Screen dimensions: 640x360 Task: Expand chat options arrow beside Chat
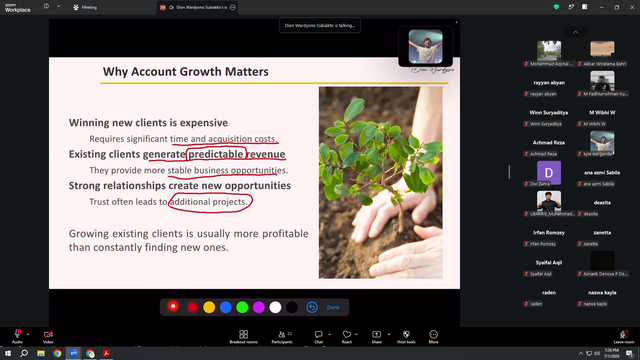point(329,334)
